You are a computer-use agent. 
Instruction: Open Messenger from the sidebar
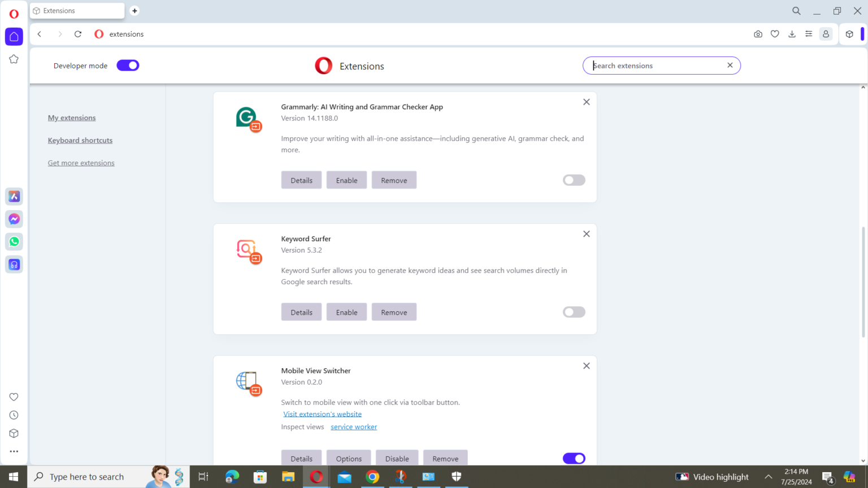coord(14,219)
